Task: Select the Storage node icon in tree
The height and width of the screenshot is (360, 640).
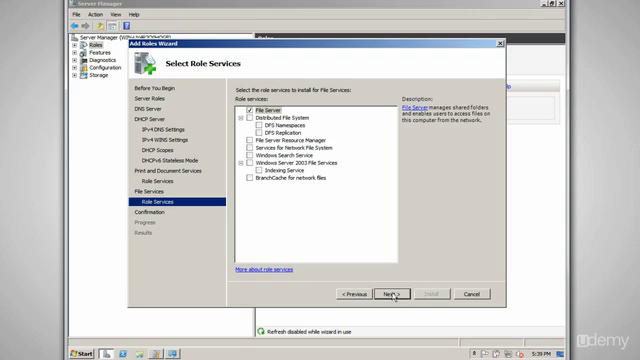Action: [84, 76]
